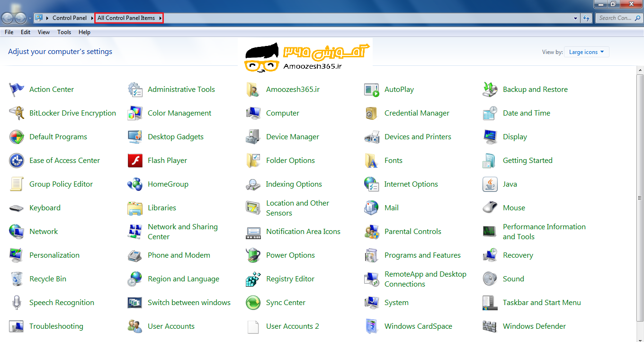Open the Keyboard icon
Viewport: 644px width, 342px height.
17,208
